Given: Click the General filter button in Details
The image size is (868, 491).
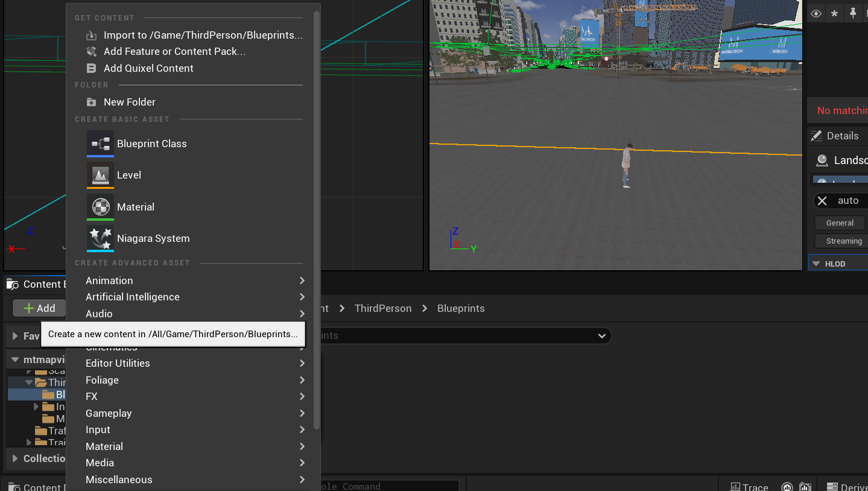Looking at the screenshot, I should click(840, 223).
